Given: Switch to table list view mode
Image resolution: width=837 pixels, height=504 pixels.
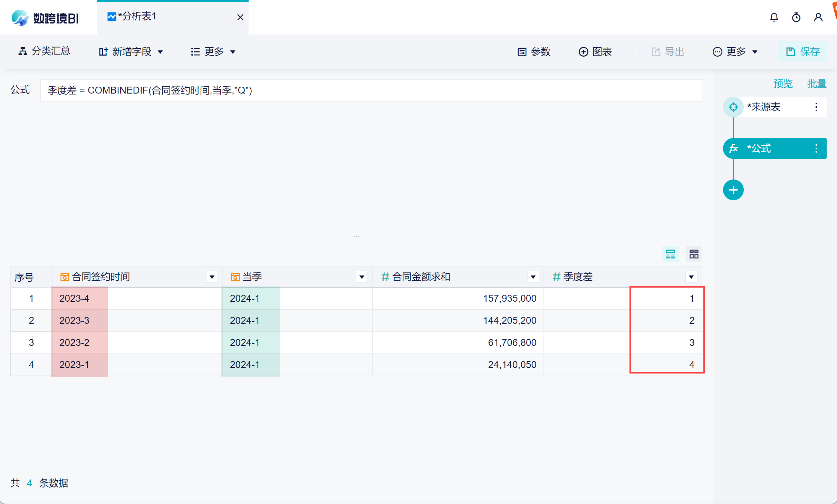Looking at the screenshot, I should point(670,254).
